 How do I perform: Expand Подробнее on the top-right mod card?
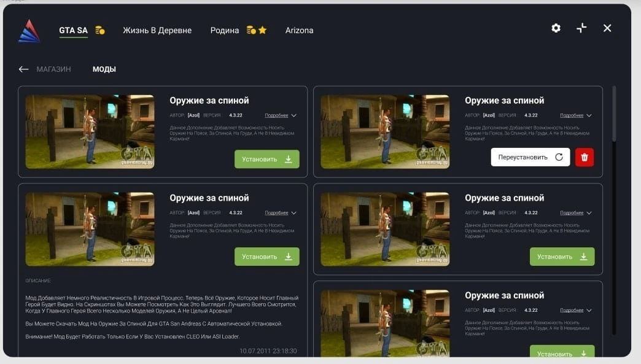click(575, 115)
